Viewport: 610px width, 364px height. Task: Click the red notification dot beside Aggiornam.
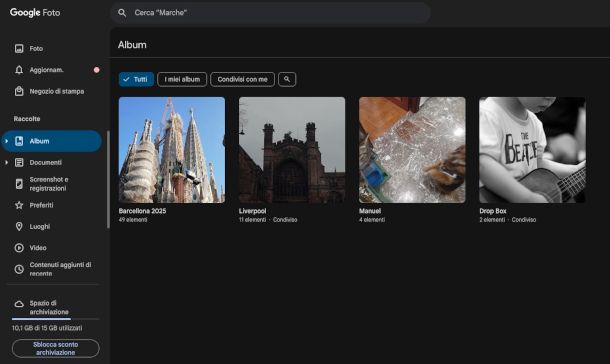[96, 70]
